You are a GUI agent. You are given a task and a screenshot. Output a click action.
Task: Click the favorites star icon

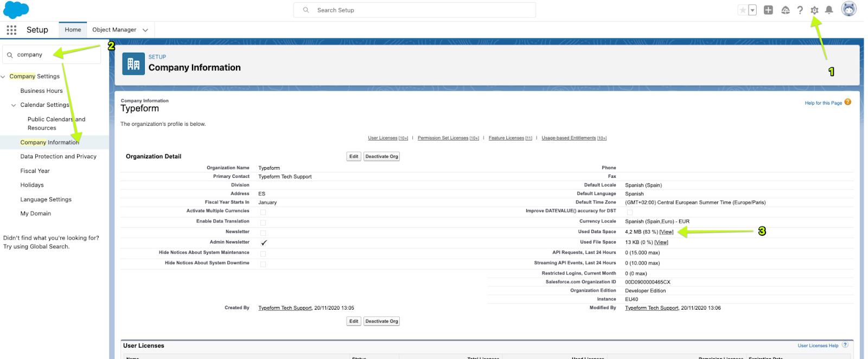tap(743, 10)
